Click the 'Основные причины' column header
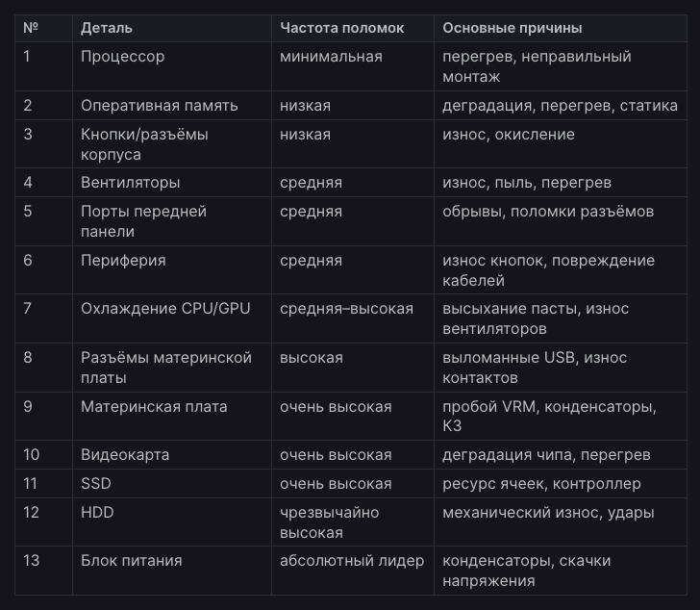Screen dimensions: 700x610 (561, 28)
